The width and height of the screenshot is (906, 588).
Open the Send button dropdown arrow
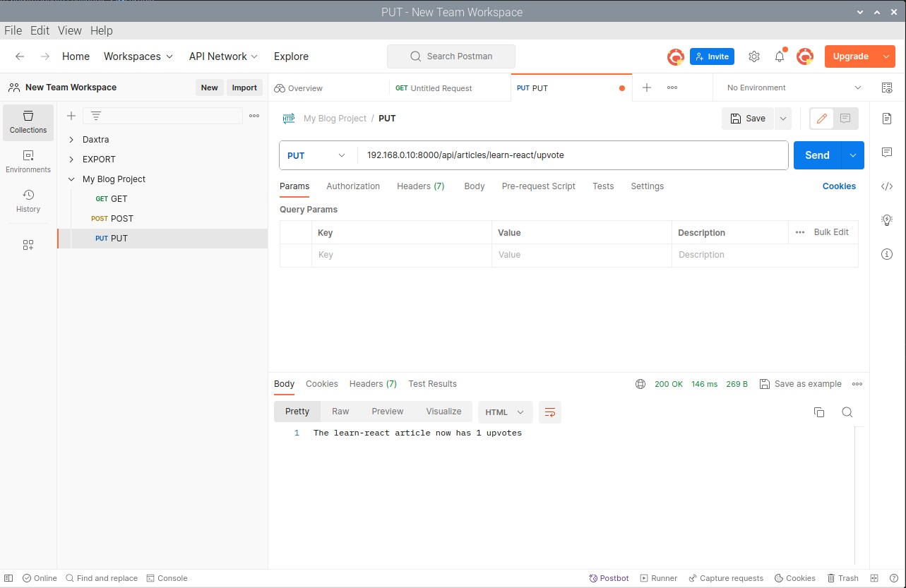click(853, 155)
